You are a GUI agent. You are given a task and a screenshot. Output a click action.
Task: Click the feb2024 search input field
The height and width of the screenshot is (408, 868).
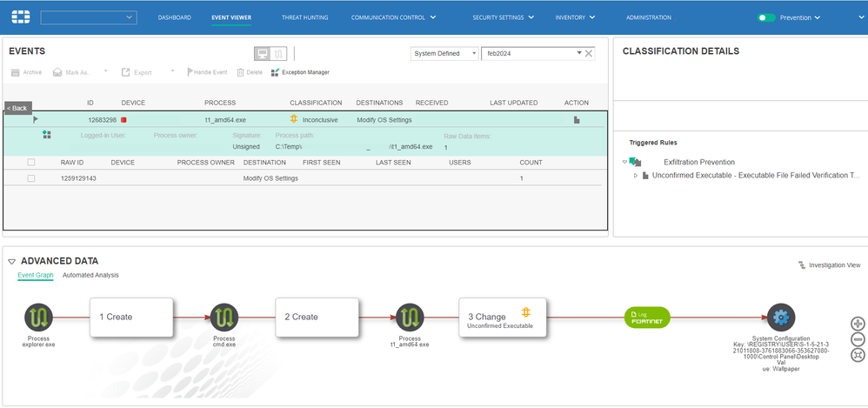(x=529, y=54)
